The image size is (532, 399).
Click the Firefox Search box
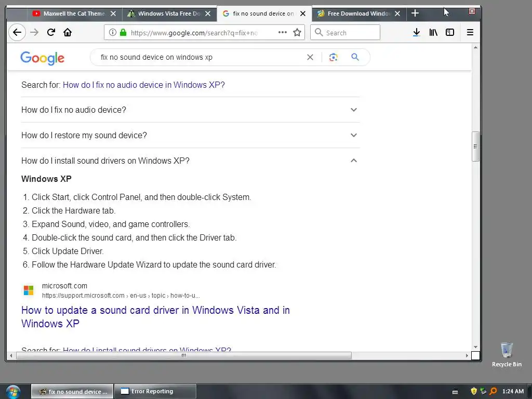tap(345, 33)
